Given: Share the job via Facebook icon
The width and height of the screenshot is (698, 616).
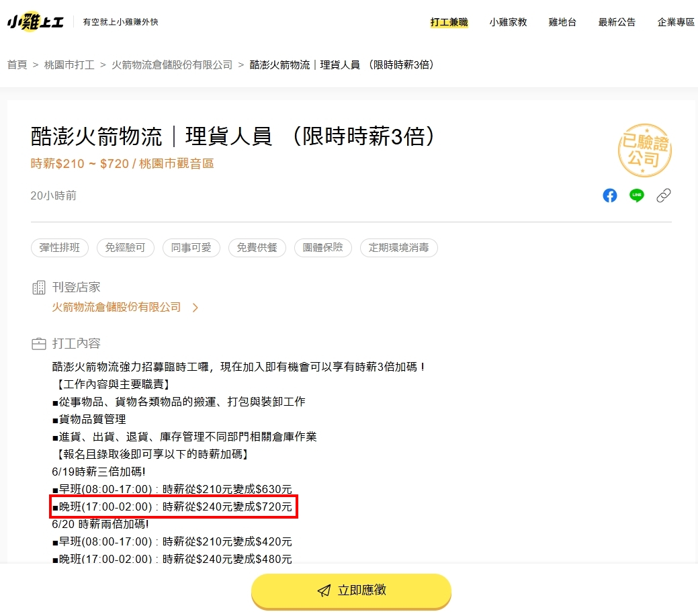Looking at the screenshot, I should (610, 195).
